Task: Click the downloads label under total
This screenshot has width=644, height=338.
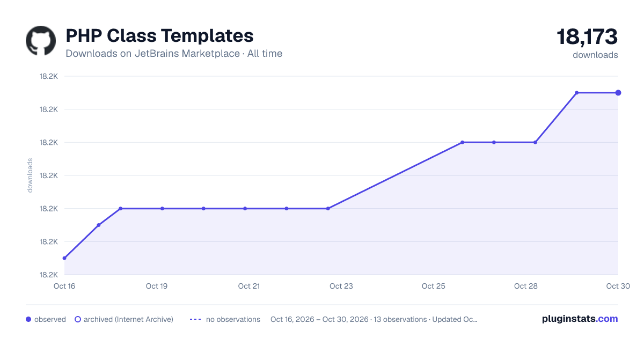Action: 595,55
